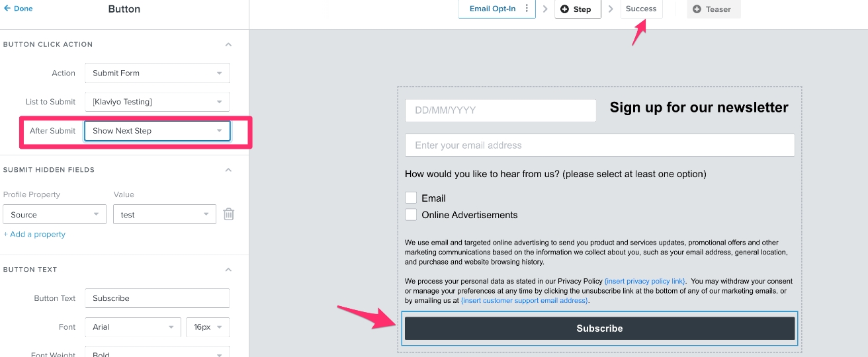Check the Online Advertisements checkbox

point(411,215)
